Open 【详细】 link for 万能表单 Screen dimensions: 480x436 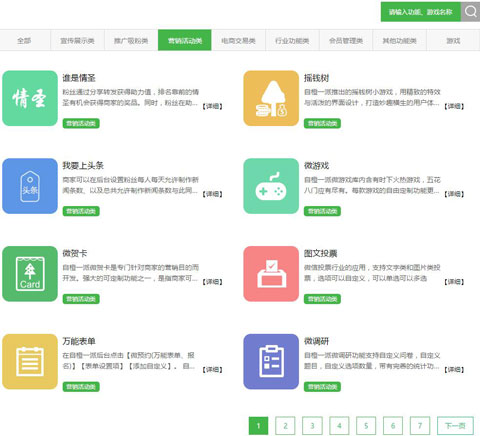click(x=213, y=370)
